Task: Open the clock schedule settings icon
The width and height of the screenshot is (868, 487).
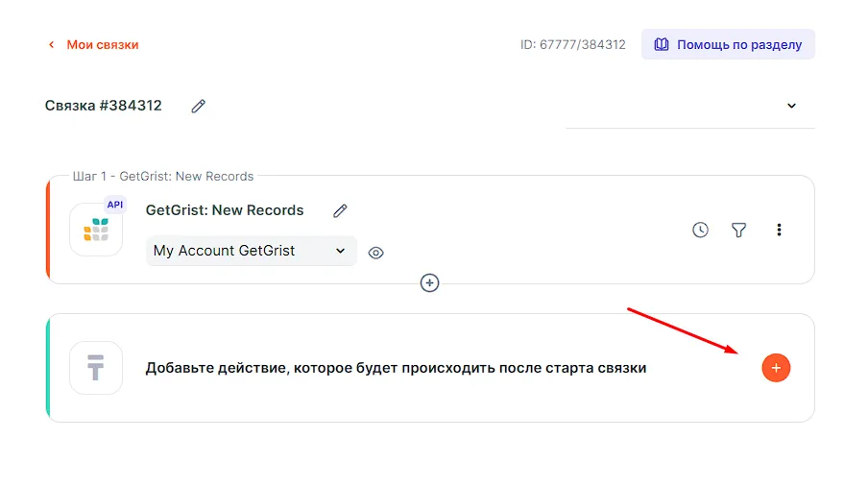Action: pos(700,231)
